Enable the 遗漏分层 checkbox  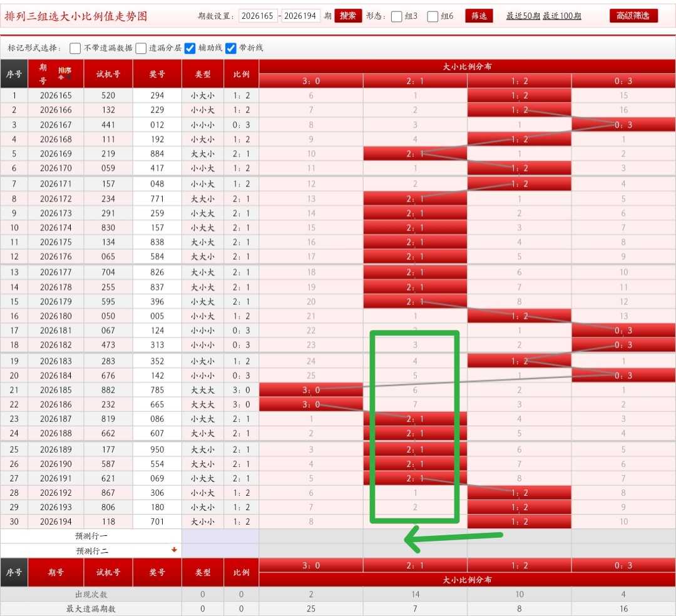coord(141,48)
